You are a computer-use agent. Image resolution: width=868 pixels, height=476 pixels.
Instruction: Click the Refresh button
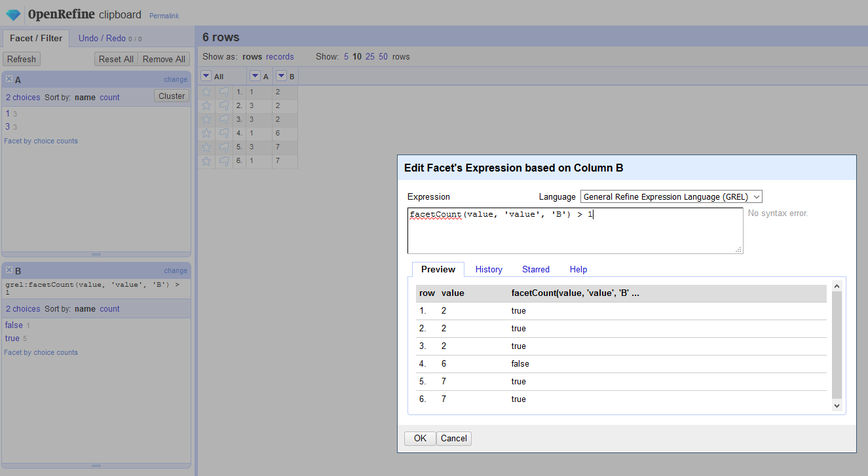(22, 59)
